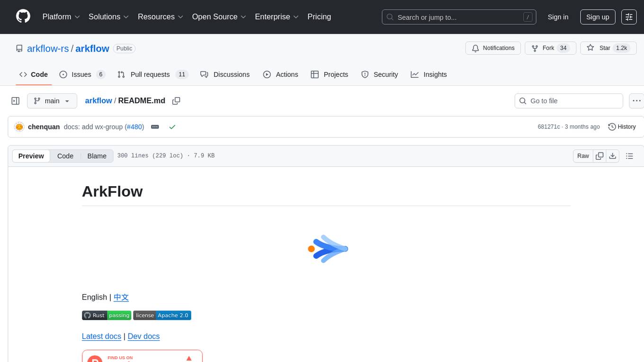Click the Notifications bell button
644x362 pixels.
(x=493, y=48)
